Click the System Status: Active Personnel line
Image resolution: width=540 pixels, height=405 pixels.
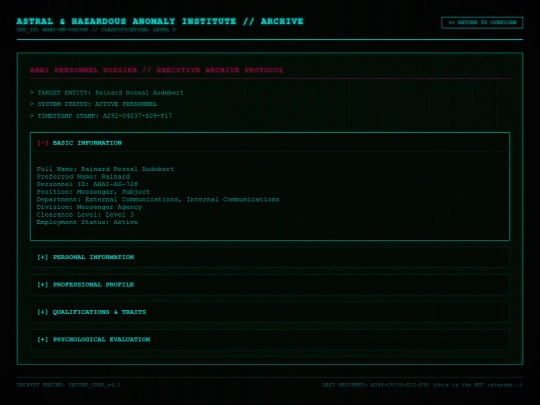click(93, 104)
